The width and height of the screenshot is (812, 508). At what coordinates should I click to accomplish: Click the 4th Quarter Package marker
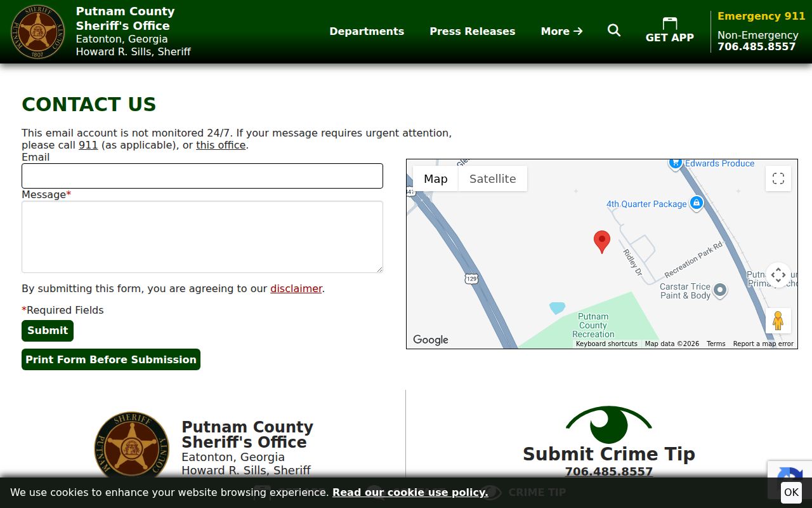(x=697, y=203)
